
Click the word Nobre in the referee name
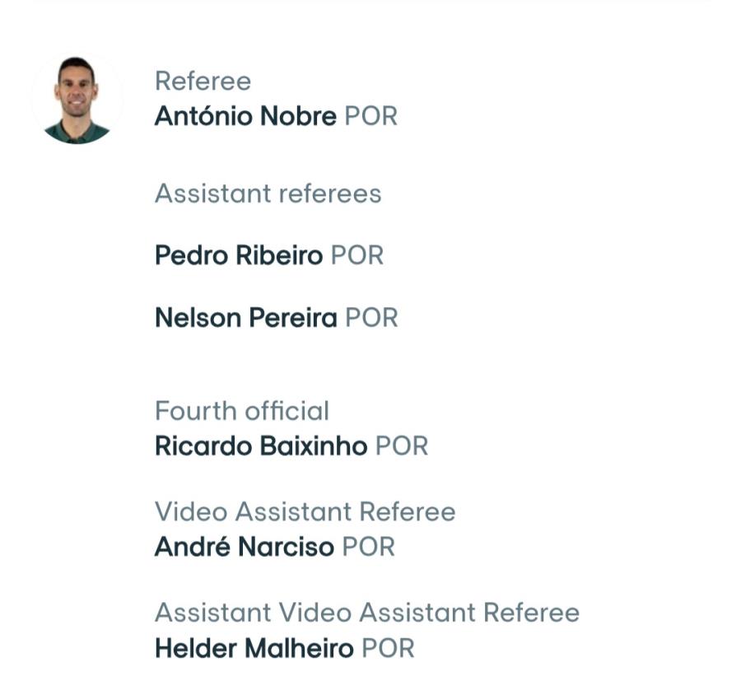coord(299,116)
